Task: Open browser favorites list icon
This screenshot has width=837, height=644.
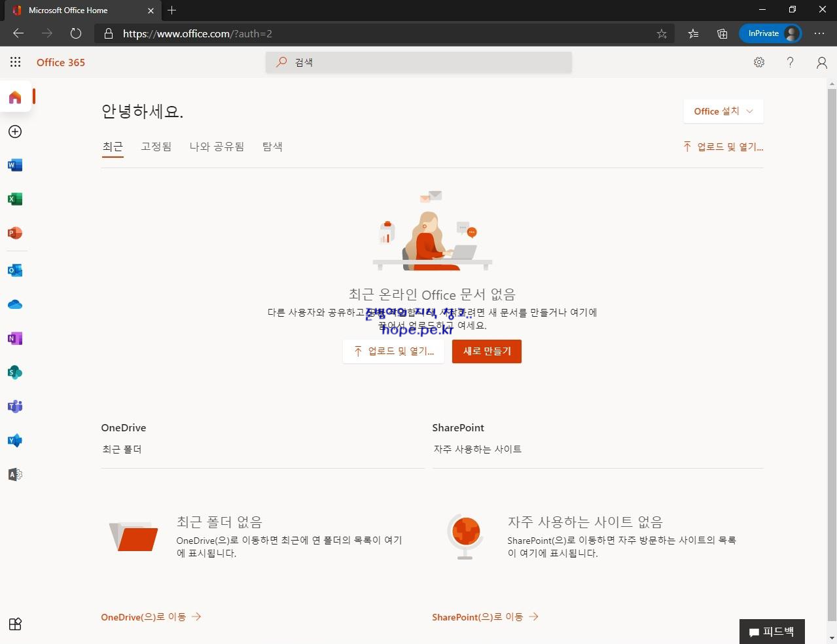Action: 694,33
